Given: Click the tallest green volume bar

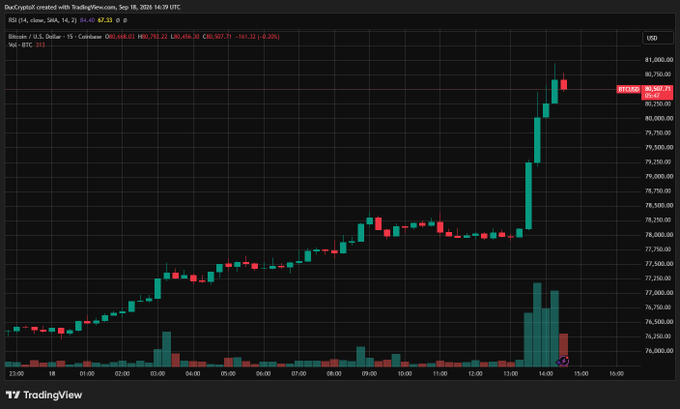Looking at the screenshot, I should point(537,324).
